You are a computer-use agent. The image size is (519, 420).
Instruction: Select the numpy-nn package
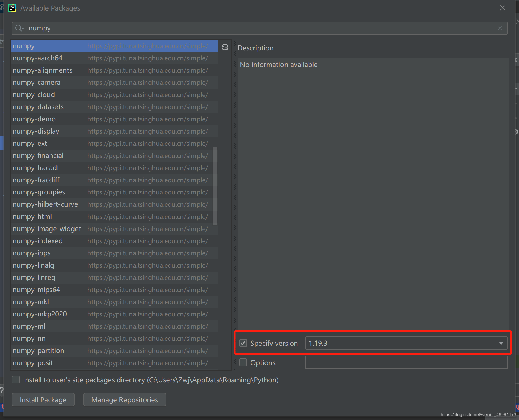coord(114,339)
